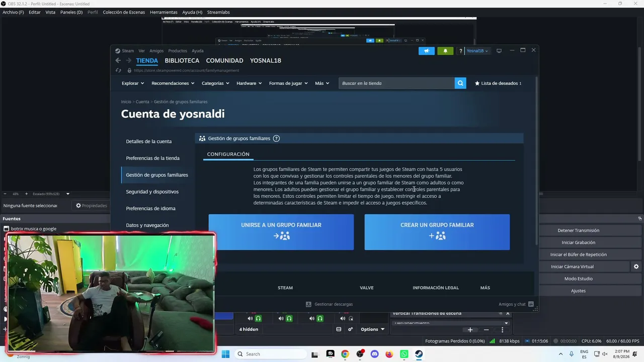This screenshot has height=362, width=644.
Task: Open Steam notifications bell
Action: click(445, 51)
